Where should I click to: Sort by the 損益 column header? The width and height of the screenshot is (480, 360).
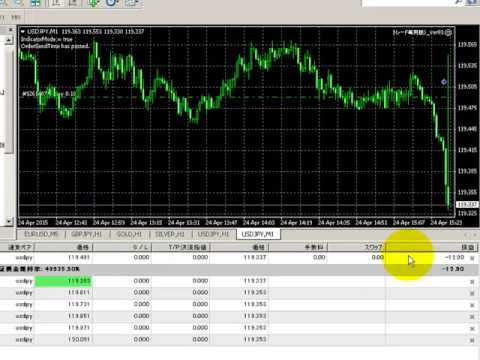click(433, 247)
